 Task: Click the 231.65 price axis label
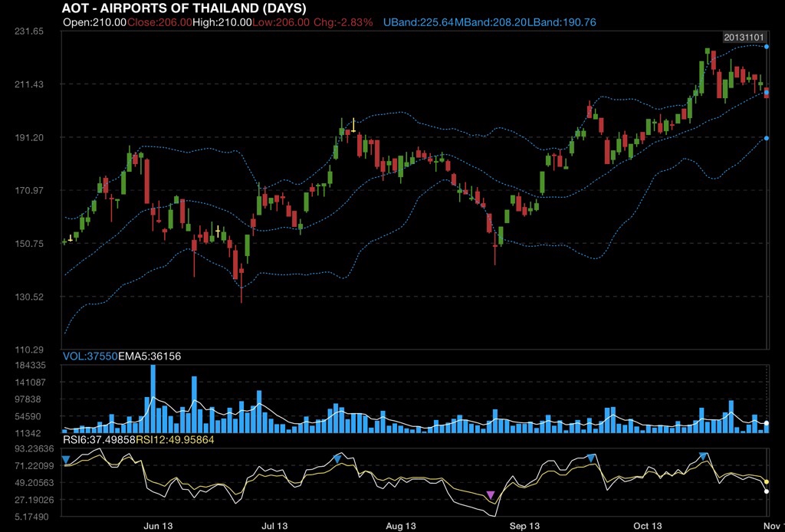(31, 31)
